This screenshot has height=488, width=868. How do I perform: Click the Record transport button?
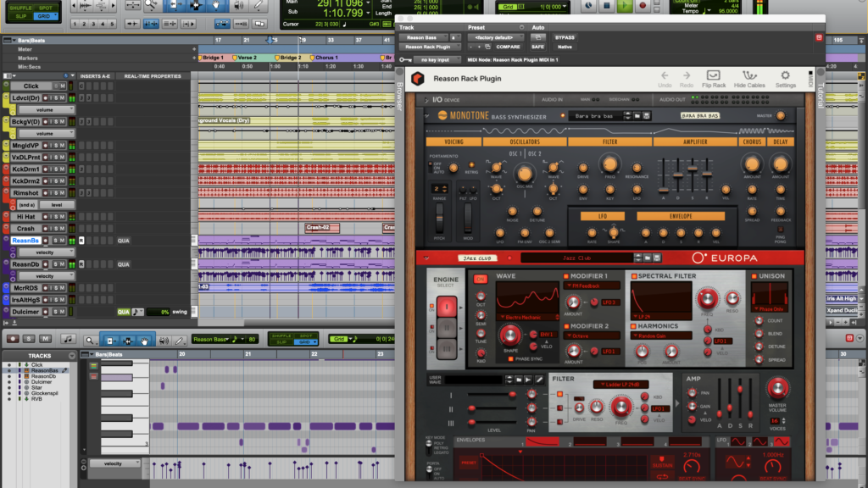[x=643, y=6]
